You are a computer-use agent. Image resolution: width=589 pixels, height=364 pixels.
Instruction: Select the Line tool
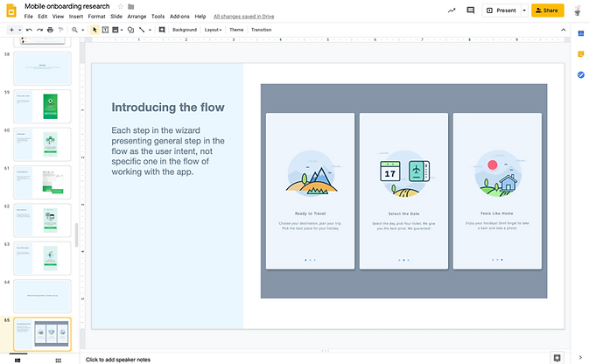[x=142, y=30]
